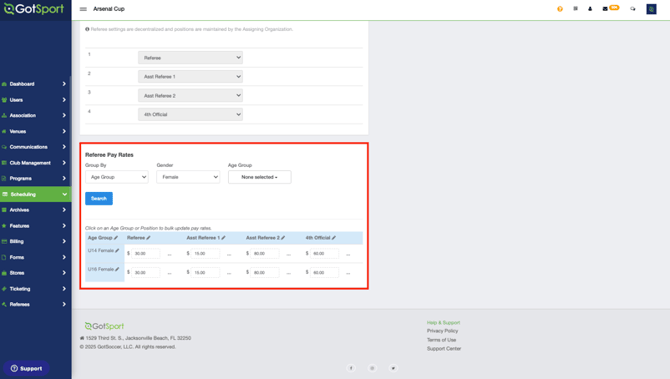Click U16 Female Asst Referee 2 rate field
Image resolution: width=670 pixels, height=379 pixels.
coord(265,272)
